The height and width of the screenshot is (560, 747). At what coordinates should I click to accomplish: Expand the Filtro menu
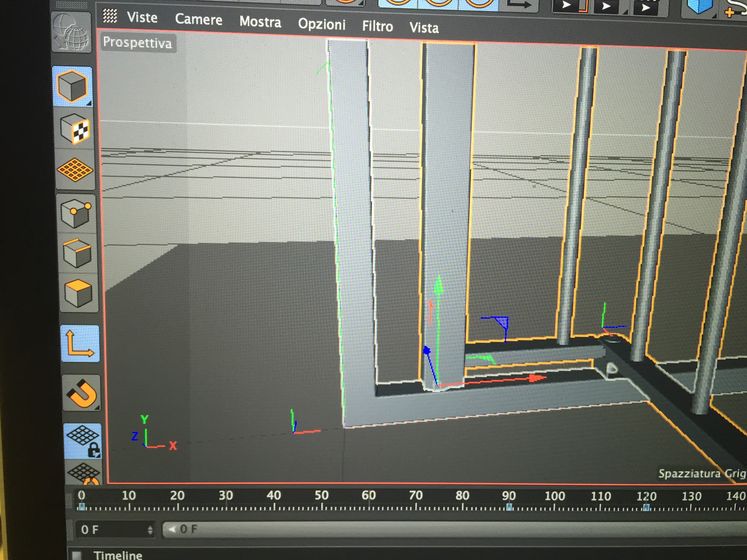click(378, 26)
